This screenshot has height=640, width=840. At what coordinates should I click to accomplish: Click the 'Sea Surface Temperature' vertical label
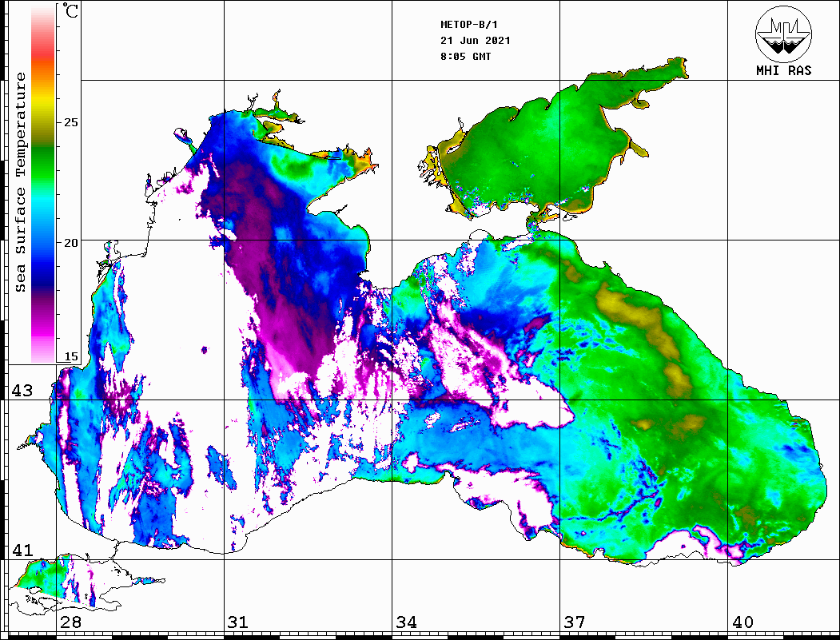[20, 183]
